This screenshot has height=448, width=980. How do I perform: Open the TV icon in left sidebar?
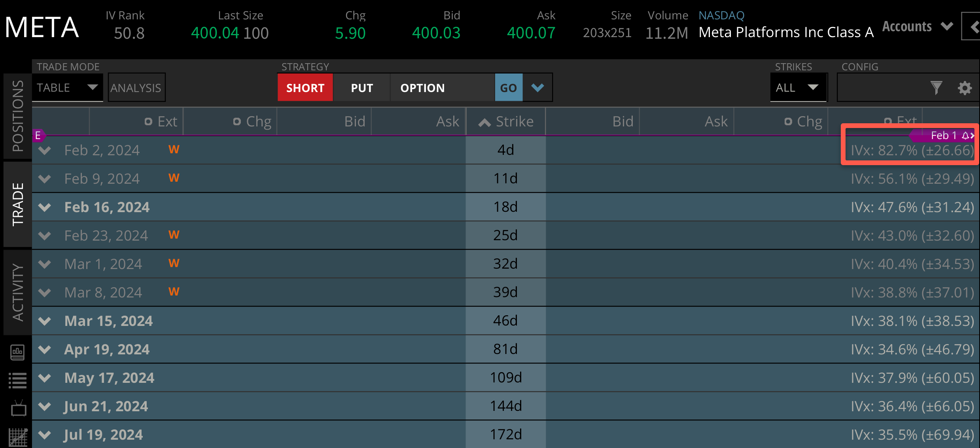click(x=18, y=408)
